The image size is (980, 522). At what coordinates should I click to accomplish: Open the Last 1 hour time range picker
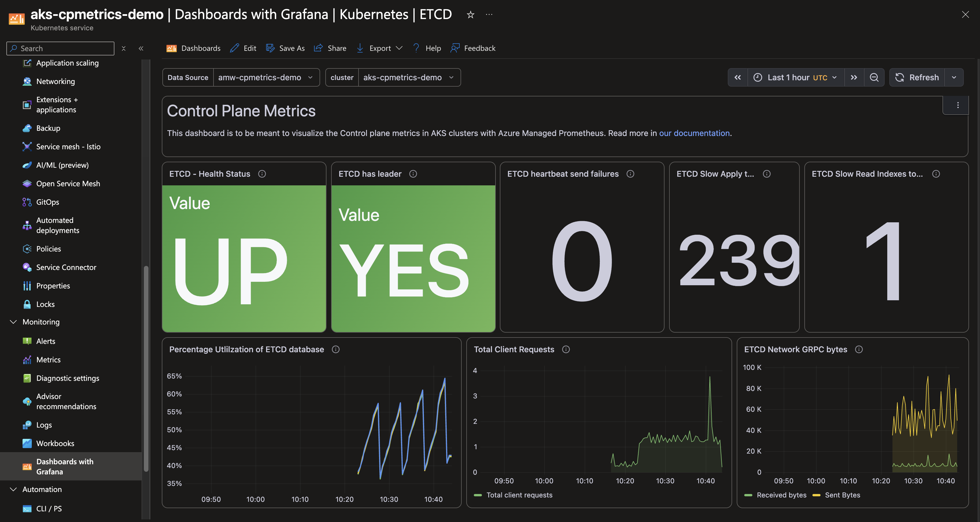(x=796, y=78)
